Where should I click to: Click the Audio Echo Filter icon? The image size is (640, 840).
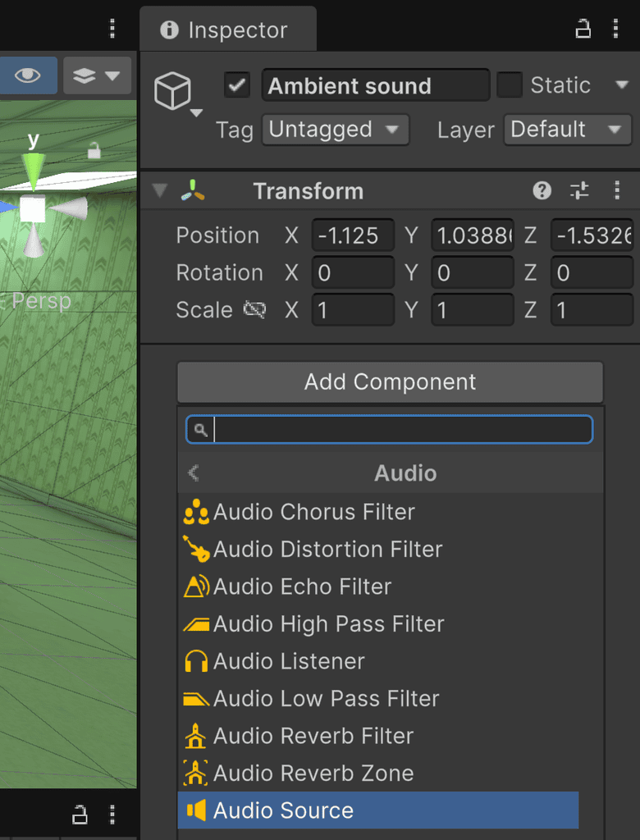pos(195,587)
